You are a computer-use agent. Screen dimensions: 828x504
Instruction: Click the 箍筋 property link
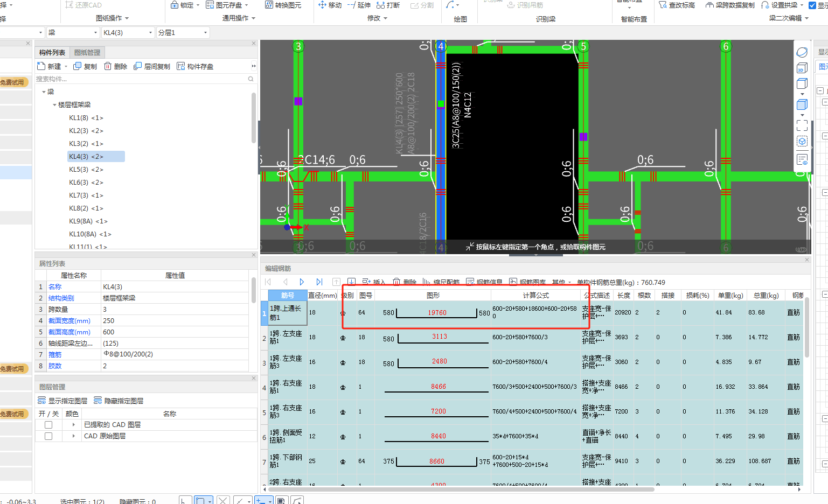pos(55,355)
